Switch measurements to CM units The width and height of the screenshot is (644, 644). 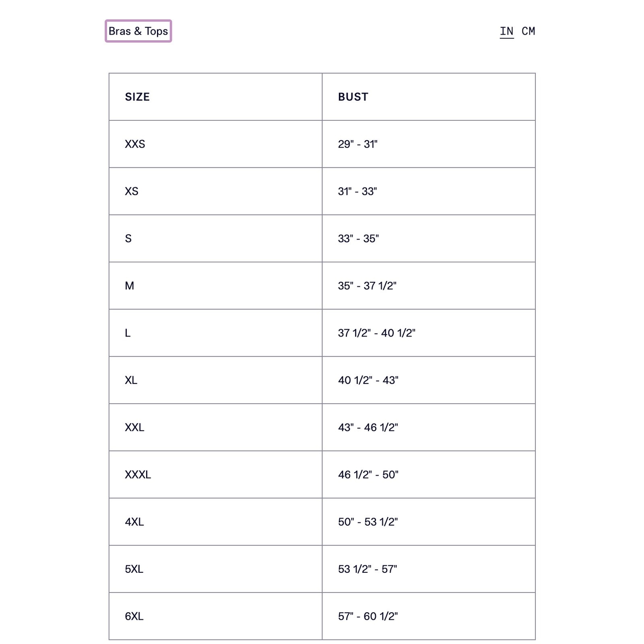(528, 31)
